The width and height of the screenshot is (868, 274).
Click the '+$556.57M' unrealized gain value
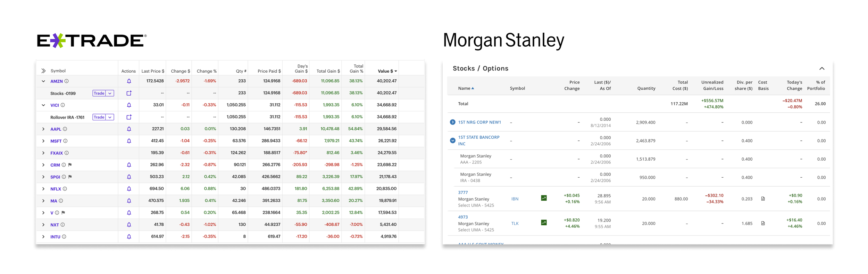tap(712, 100)
